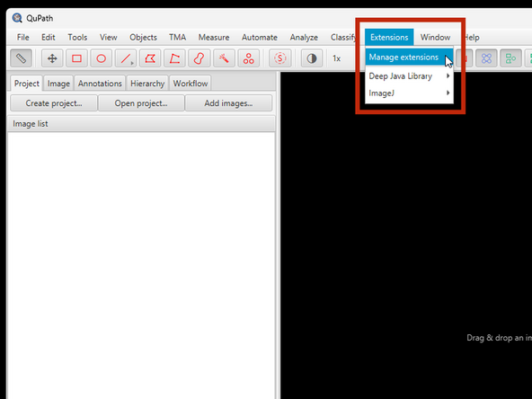
Task: Select the Brush tool
Action: [199, 58]
